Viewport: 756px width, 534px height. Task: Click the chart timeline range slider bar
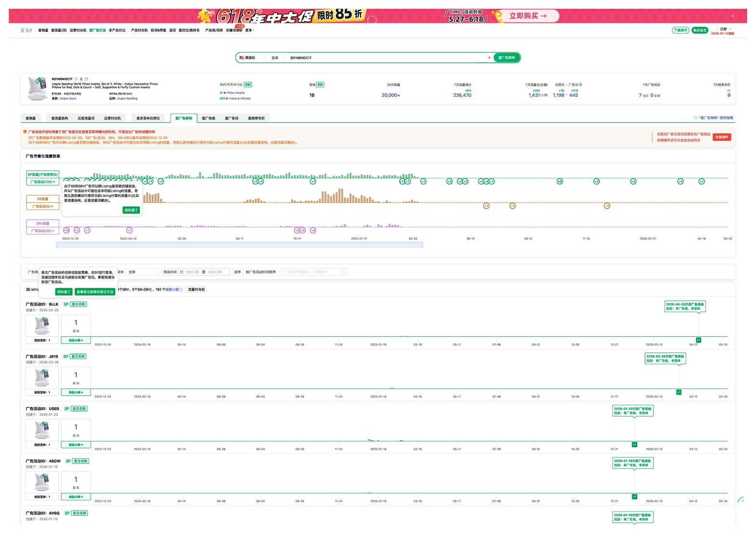point(240,245)
